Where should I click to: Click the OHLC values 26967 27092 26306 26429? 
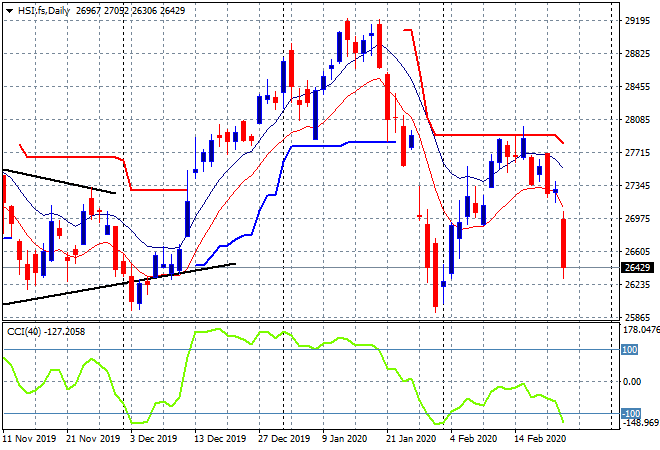(x=130, y=11)
